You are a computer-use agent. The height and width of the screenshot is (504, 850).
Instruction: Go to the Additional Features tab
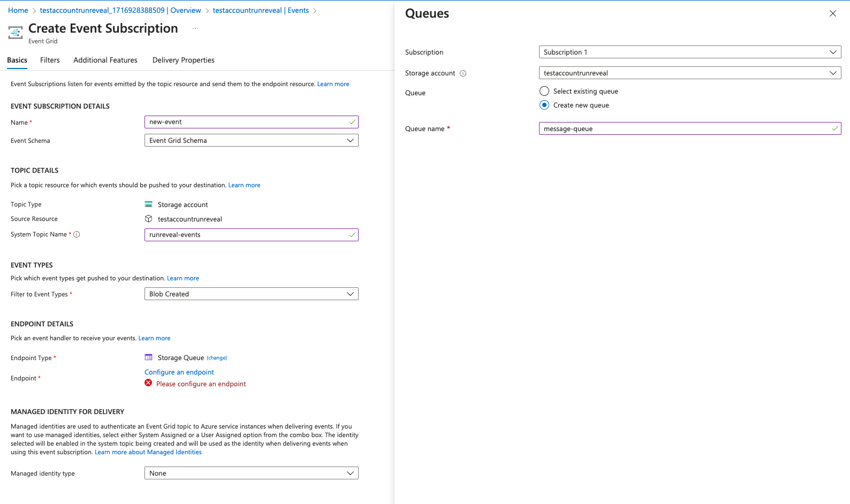[105, 60]
